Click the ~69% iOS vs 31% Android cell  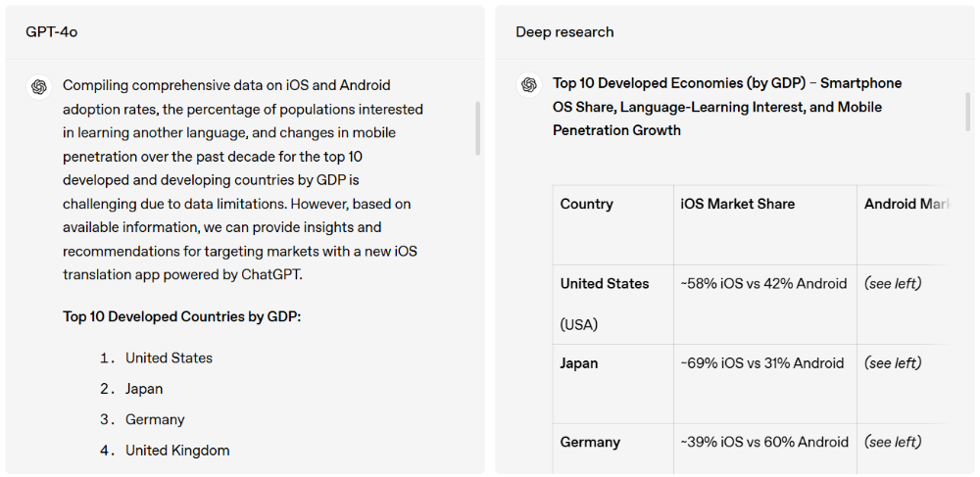pos(761,363)
